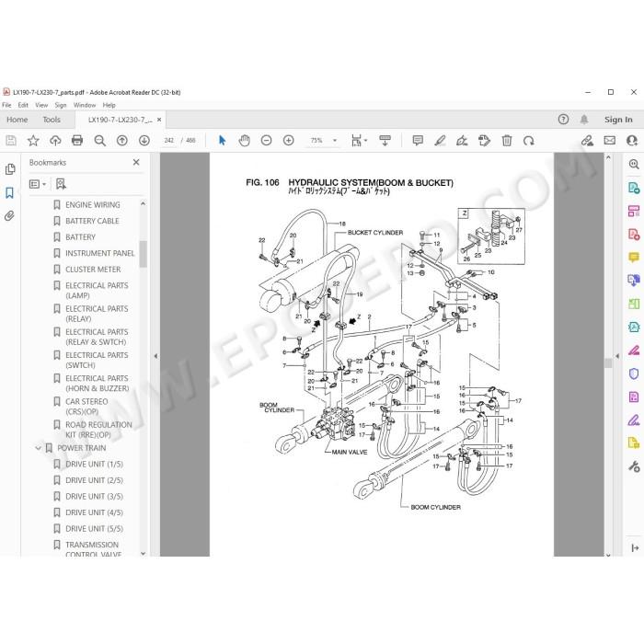Click the read mode scrolling icon
644x644 pixels.
tap(385, 141)
